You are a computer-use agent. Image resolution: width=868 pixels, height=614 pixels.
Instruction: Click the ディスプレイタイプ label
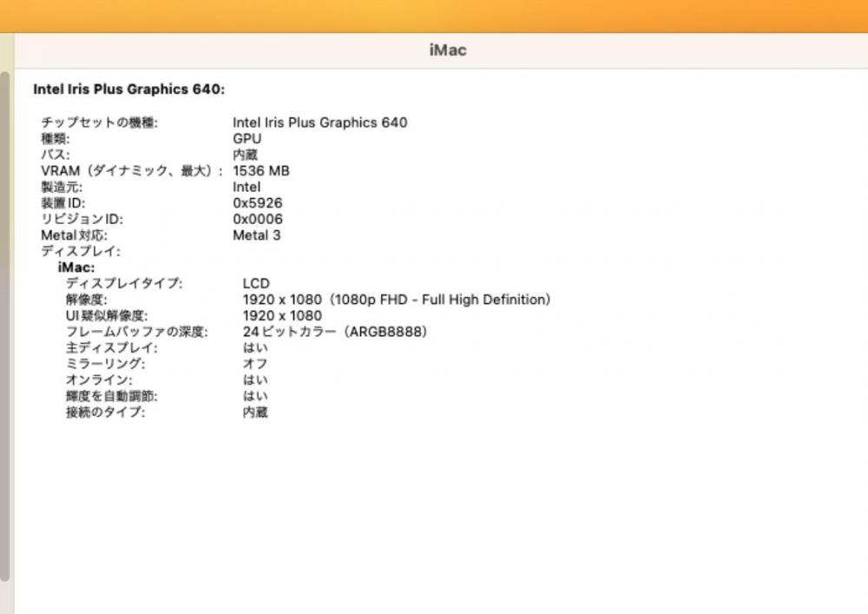pos(124,283)
